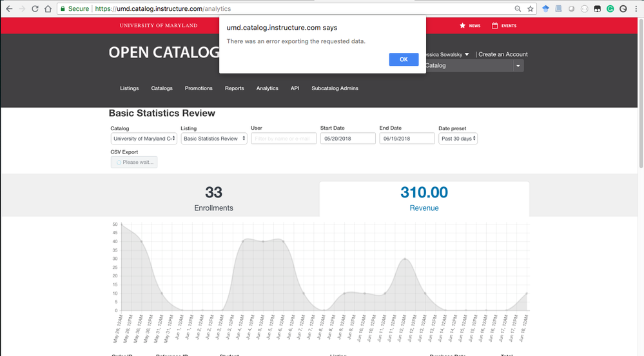Open the Catalog filter dropdown
The height and width of the screenshot is (356, 644).
(143, 139)
